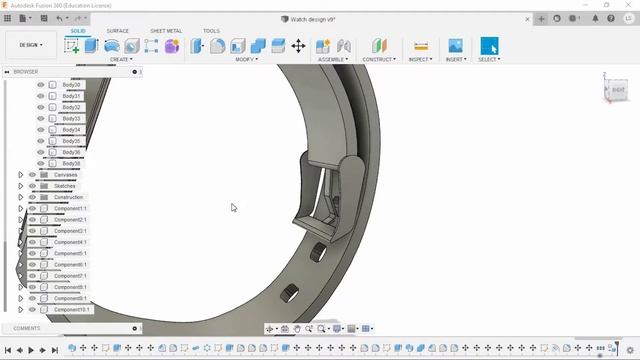This screenshot has height=360, width=640.
Task: Jump to timeline end
Action: 55,350
